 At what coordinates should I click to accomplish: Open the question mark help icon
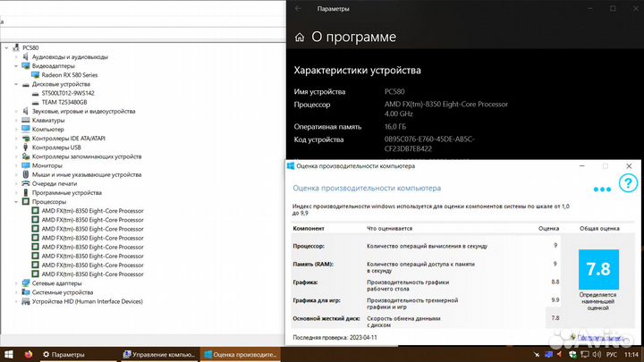tap(628, 183)
